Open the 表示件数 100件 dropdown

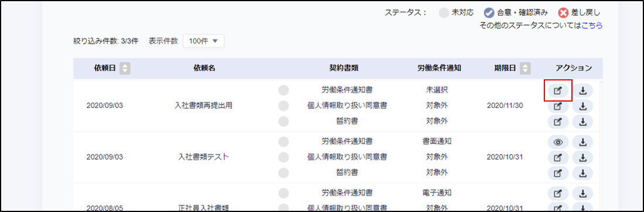(203, 41)
